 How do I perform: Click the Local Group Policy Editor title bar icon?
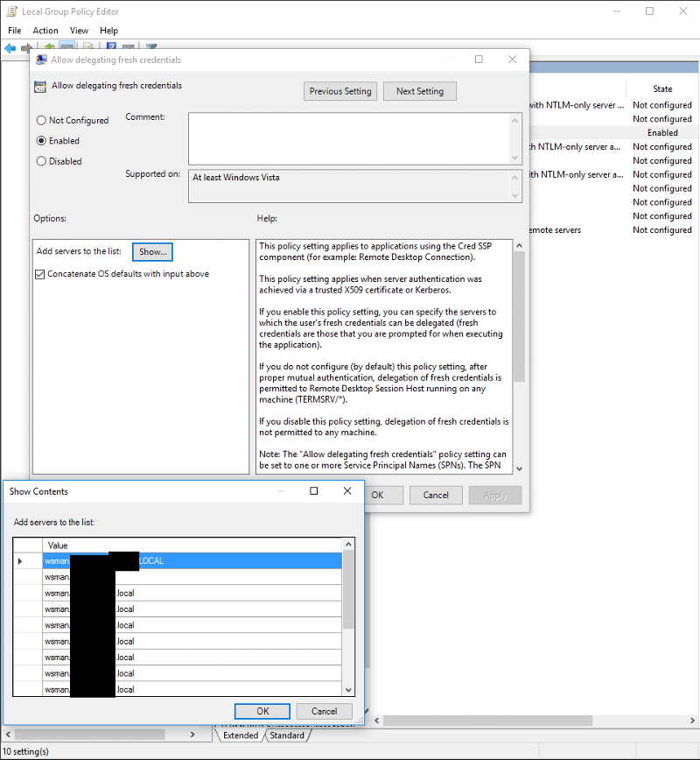click(x=10, y=11)
